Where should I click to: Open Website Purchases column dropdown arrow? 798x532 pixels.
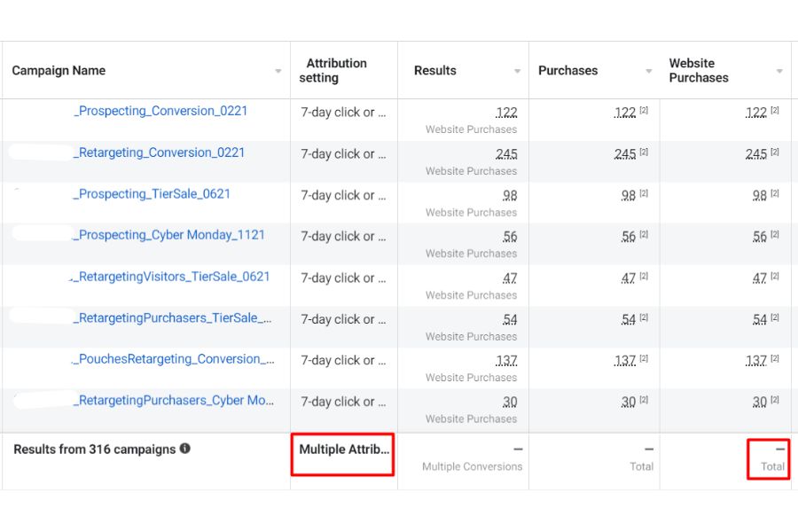[779, 71]
